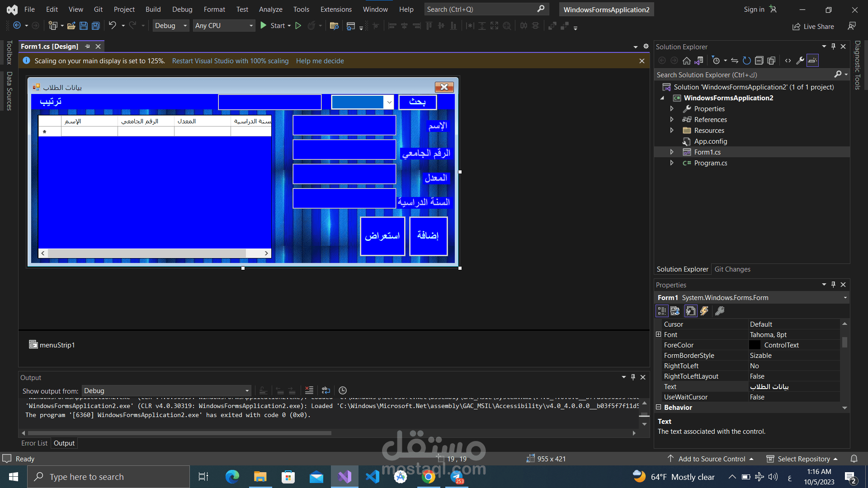Switch to the Error List tab
The image size is (868, 488).
(34, 443)
